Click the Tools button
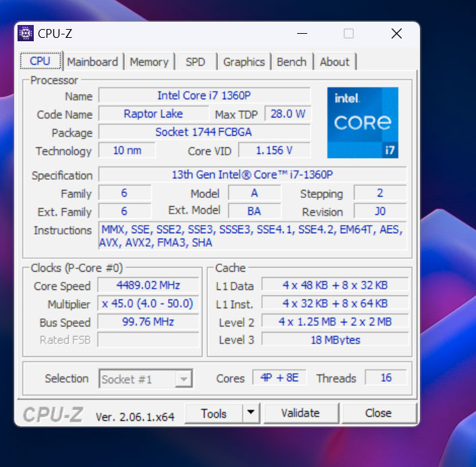Viewport: 476px width, 467px height. 214,413
